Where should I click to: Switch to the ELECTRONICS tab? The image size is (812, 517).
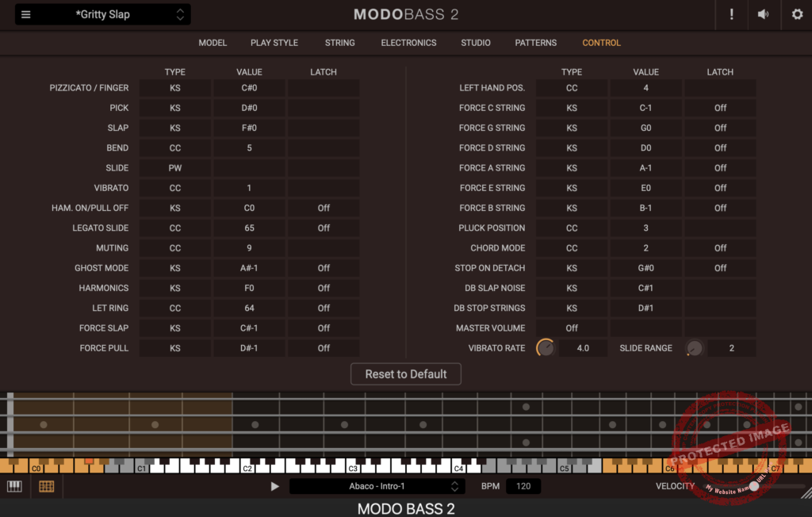point(408,43)
